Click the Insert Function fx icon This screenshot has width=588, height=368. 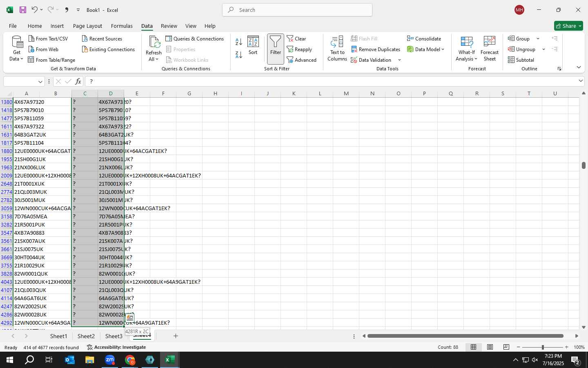[78, 81]
